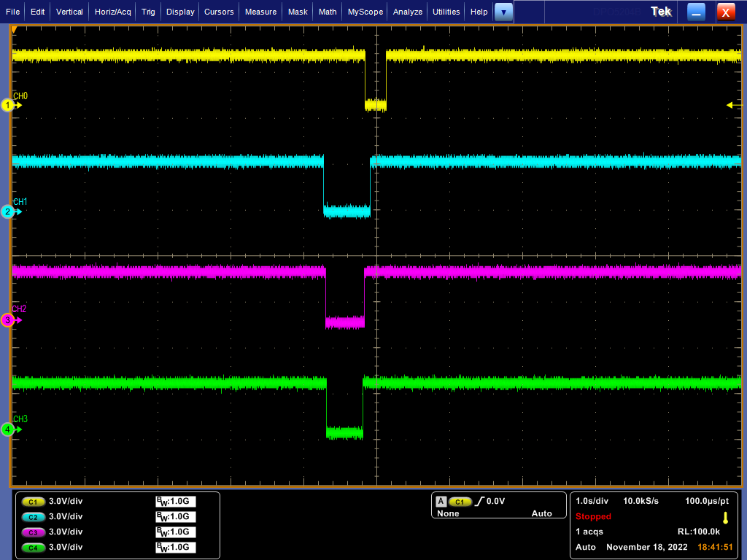Viewport: 747px width, 560px height.
Task: Open the Help menu
Action: point(479,12)
